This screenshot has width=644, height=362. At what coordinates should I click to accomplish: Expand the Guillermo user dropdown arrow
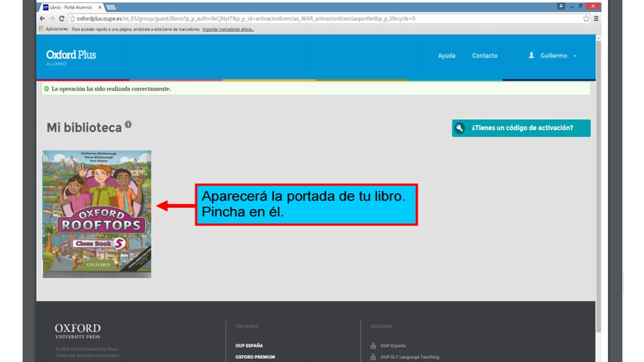click(x=575, y=56)
